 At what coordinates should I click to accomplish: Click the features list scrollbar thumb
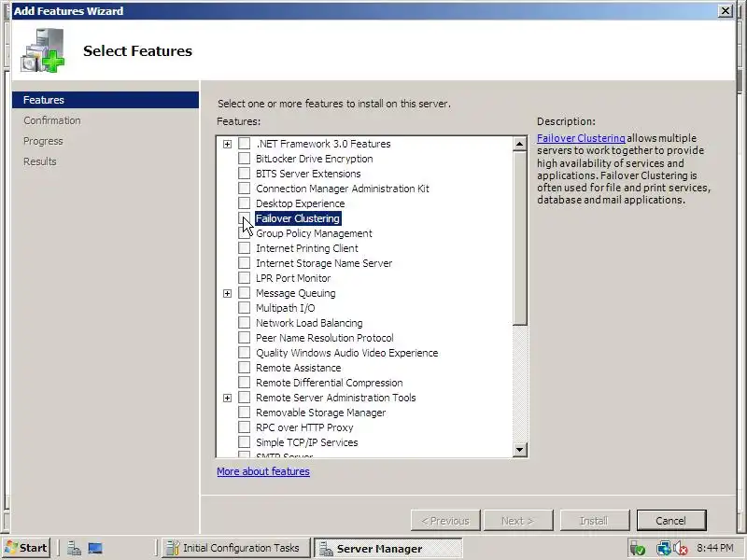coord(520,238)
